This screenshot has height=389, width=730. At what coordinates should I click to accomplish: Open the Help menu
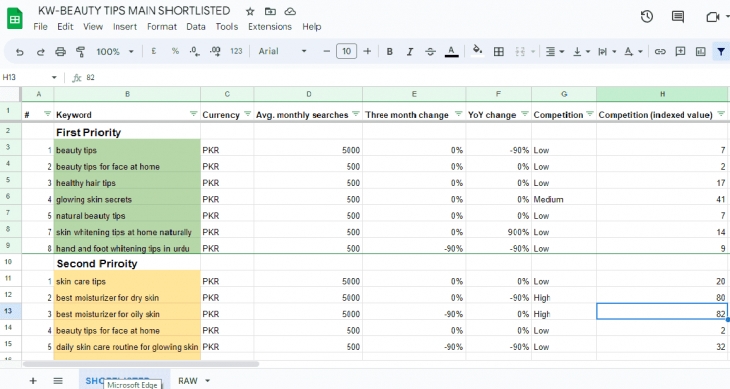pos(311,27)
